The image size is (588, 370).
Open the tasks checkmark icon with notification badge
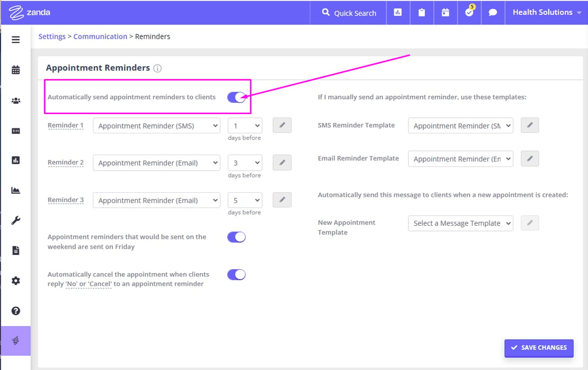[468, 12]
